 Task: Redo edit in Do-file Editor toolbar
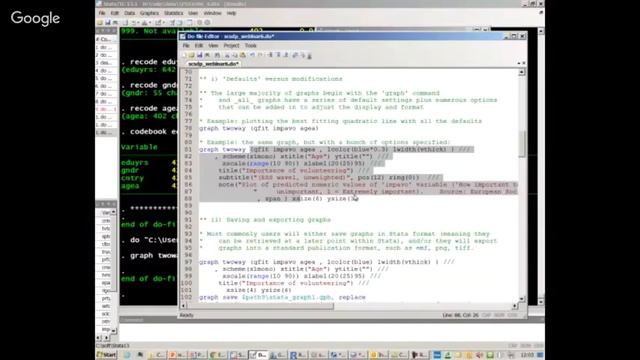[x=260, y=55]
